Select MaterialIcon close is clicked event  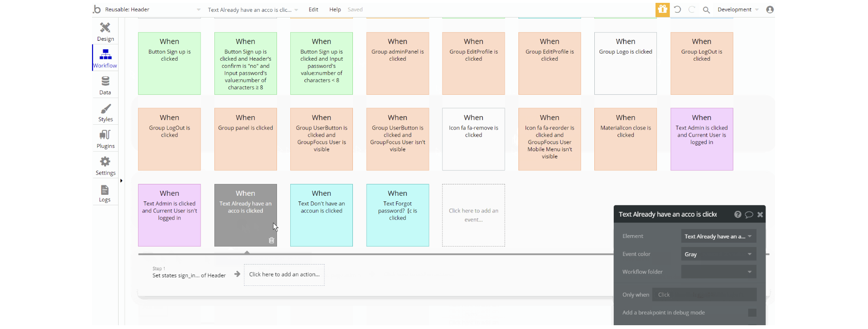click(x=626, y=139)
